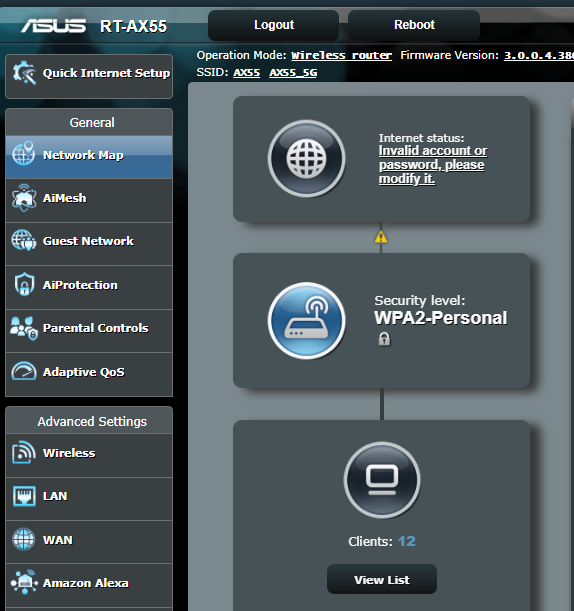Open the WAN settings label

[x=58, y=540]
